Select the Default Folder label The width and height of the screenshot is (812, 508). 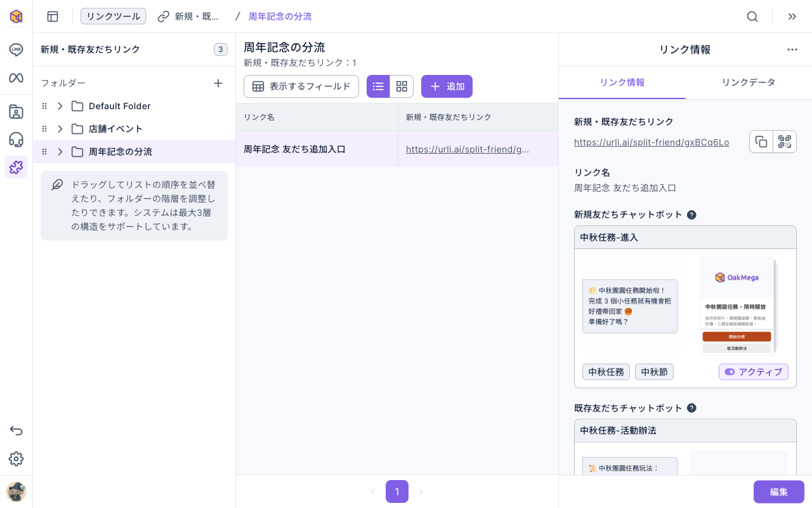coord(120,106)
